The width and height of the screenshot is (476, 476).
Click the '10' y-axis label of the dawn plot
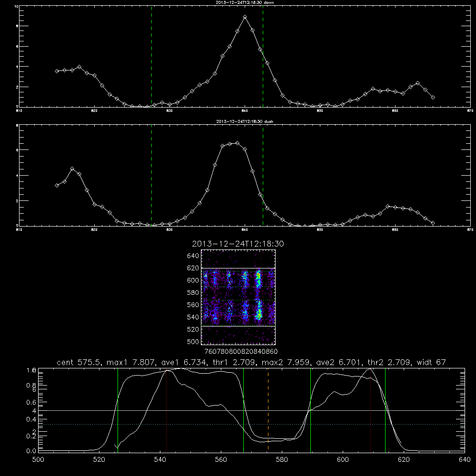(x=16, y=6)
